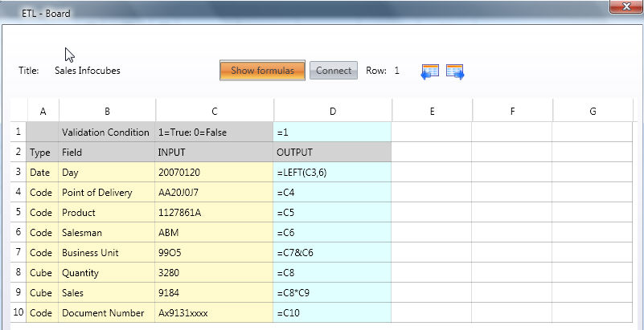Click the Field header cell
Viewport: 644px width, 330px height.
(x=107, y=152)
